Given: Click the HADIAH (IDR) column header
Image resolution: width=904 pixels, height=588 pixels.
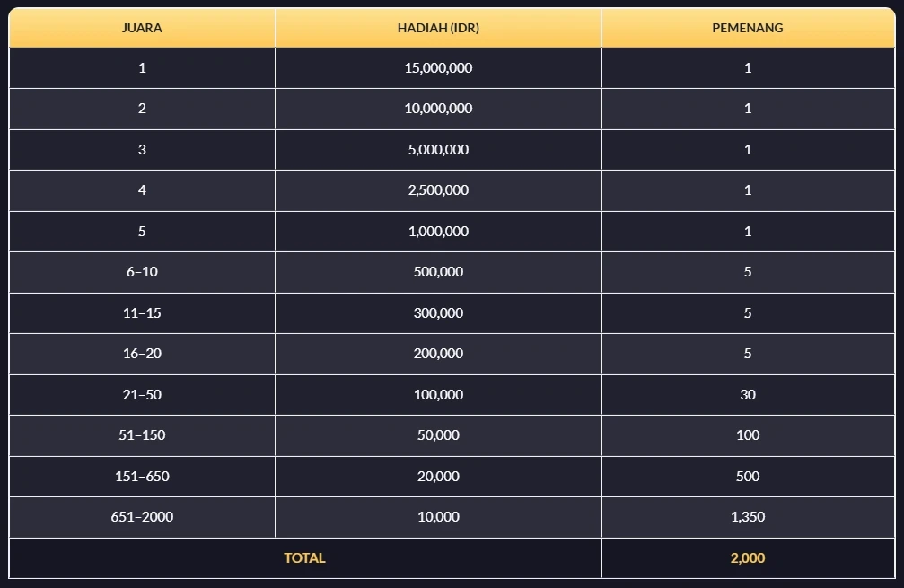Looking at the screenshot, I should pyautogui.click(x=438, y=28).
